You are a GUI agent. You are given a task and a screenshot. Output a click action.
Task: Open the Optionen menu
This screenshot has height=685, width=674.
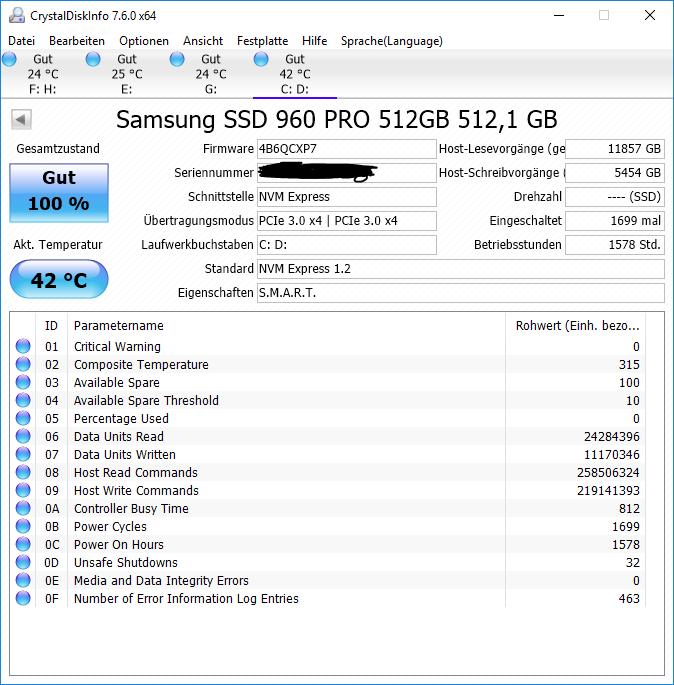(144, 41)
